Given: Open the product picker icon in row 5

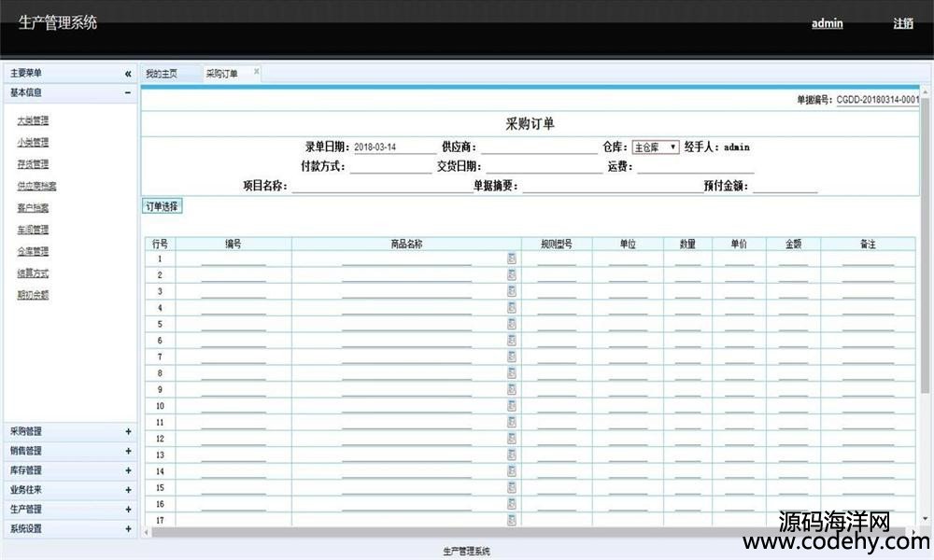Looking at the screenshot, I should pyautogui.click(x=512, y=324).
